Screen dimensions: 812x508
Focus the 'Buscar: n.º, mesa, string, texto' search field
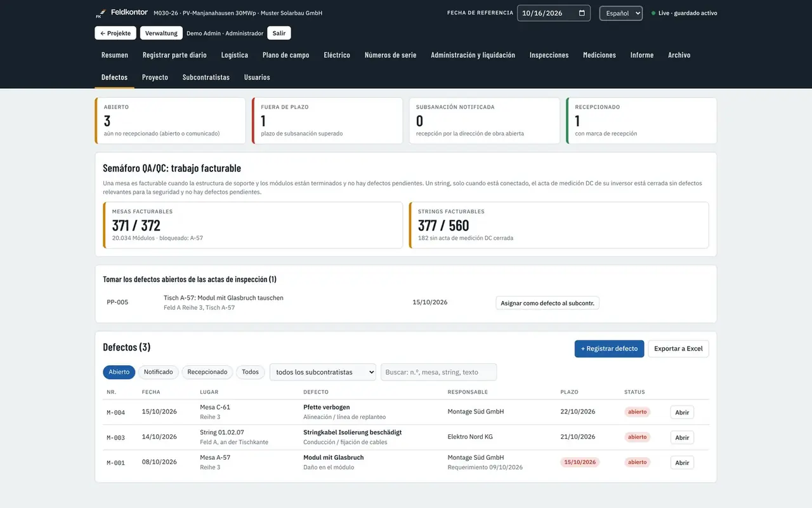[439, 372]
